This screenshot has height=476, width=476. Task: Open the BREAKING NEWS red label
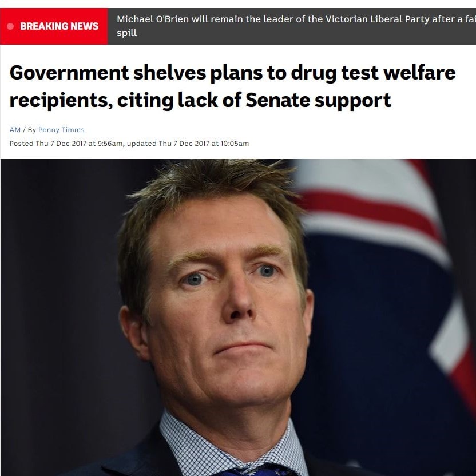(54, 26)
